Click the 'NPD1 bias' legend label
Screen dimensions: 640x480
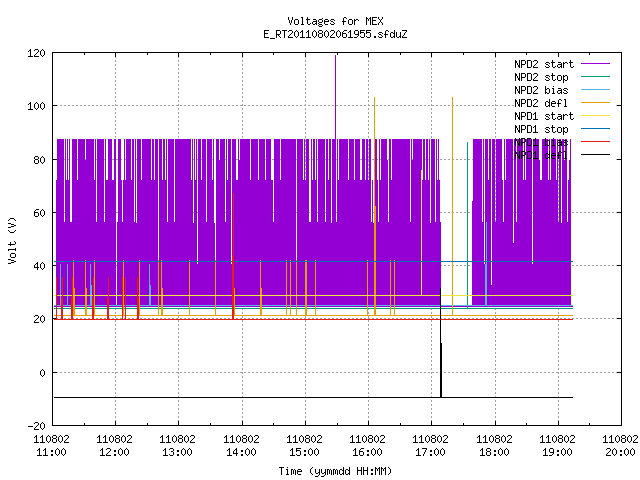(541, 142)
